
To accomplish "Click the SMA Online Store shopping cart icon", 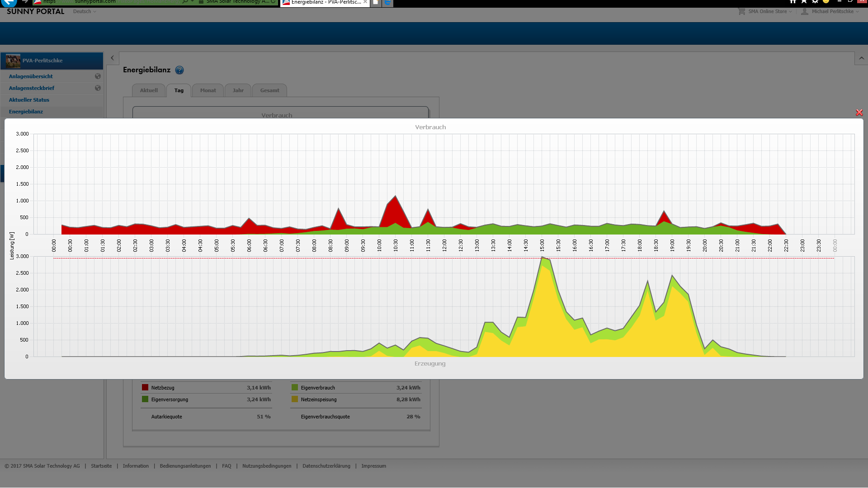I will (x=741, y=11).
